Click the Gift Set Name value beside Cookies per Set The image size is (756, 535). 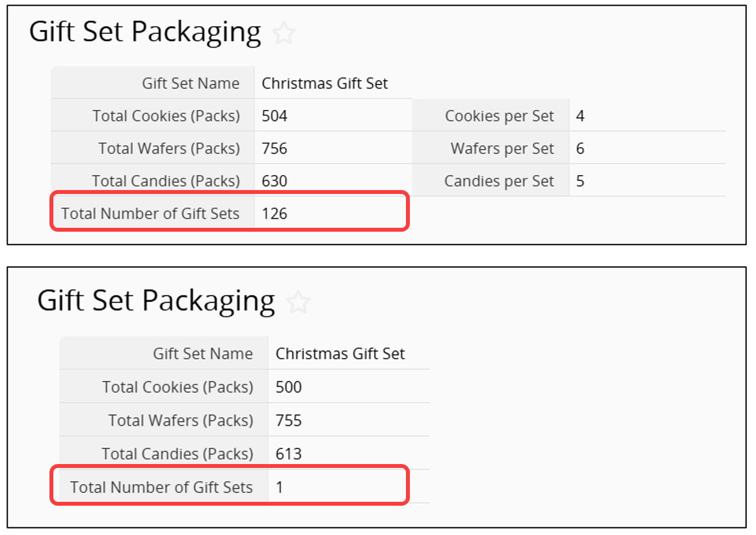coord(325,83)
